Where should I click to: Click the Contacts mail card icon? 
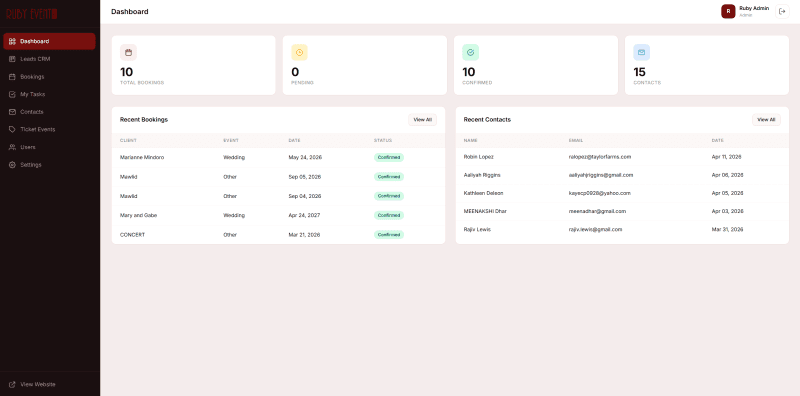642,52
